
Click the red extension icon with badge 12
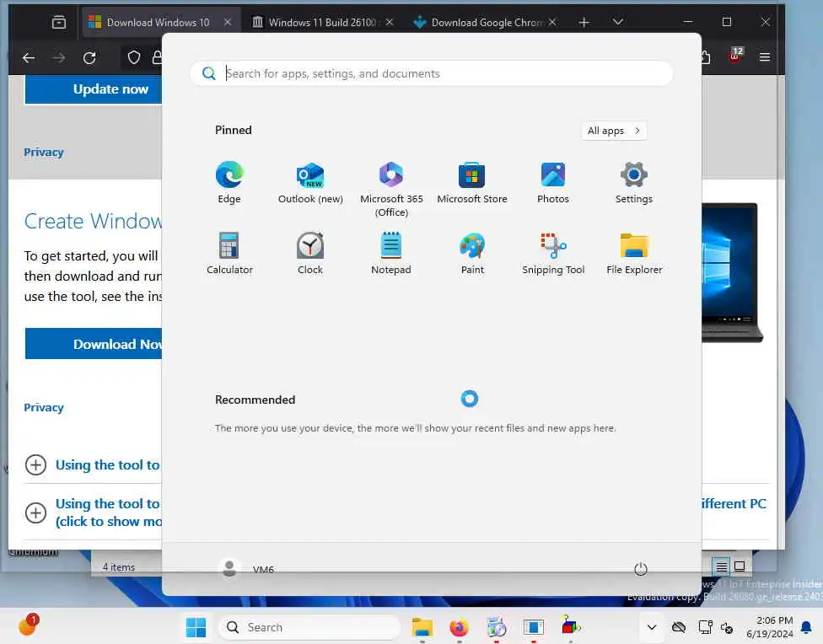click(x=734, y=56)
